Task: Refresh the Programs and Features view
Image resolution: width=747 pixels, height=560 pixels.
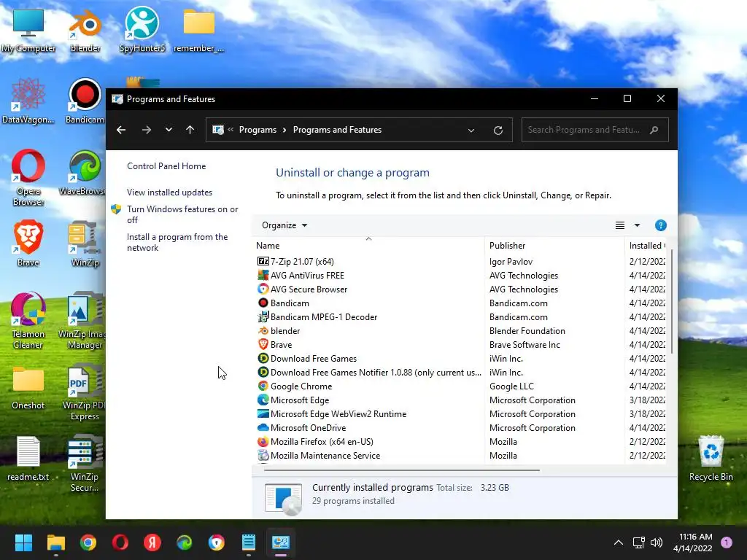Action: pos(498,130)
